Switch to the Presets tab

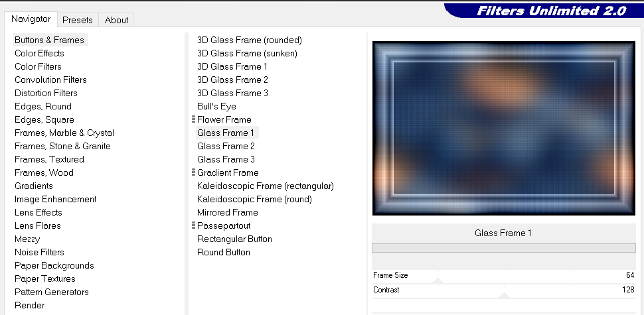(x=78, y=20)
